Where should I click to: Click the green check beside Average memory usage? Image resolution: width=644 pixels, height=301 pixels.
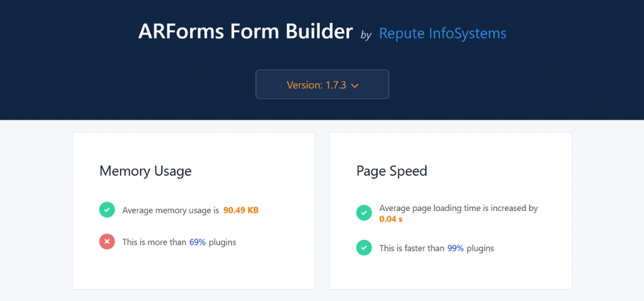tap(107, 210)
